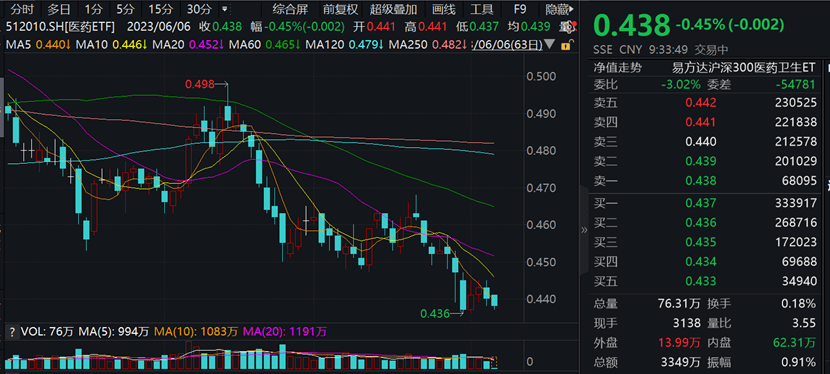Click the 内盘 62.31万 value
The height and width of the screenshot is (374, 830).
[x=795, y=343]
